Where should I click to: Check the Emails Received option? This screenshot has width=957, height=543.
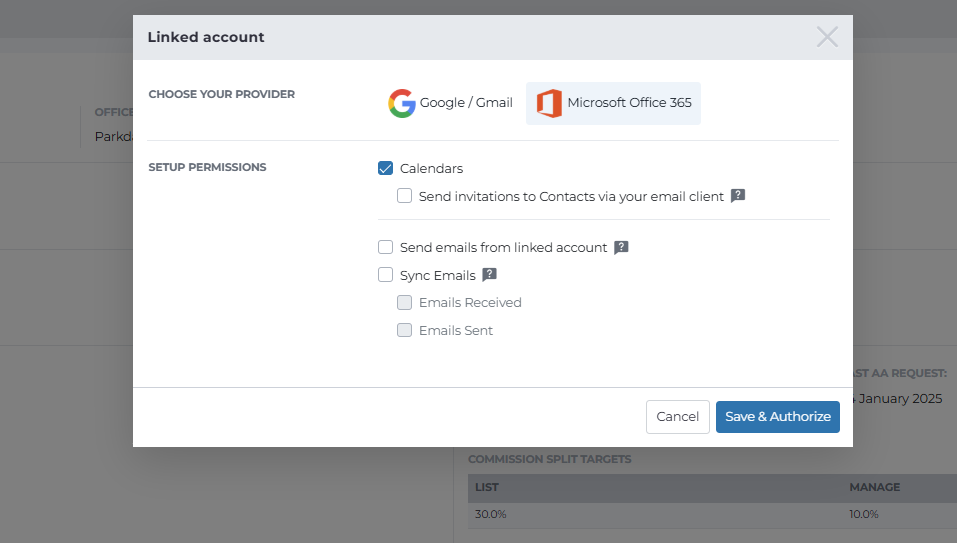pyautogui.click(x=404, y=303)
